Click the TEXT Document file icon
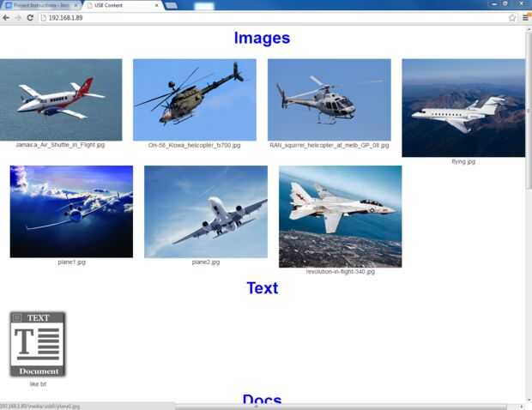Viewport: 532px width, 410px height. (x=38, y=344)
